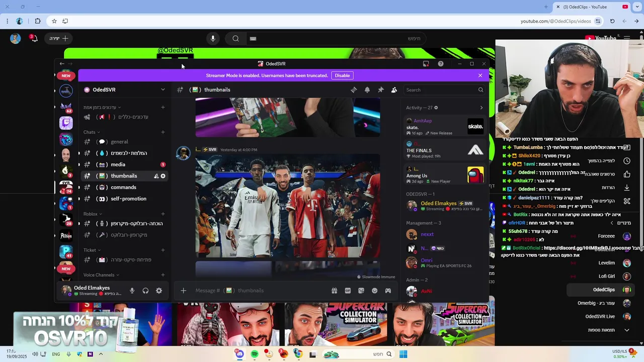
Task: Open the מיקרופון-רובלוקס channel
Action: pyautogui.click(x=124, y=235)
